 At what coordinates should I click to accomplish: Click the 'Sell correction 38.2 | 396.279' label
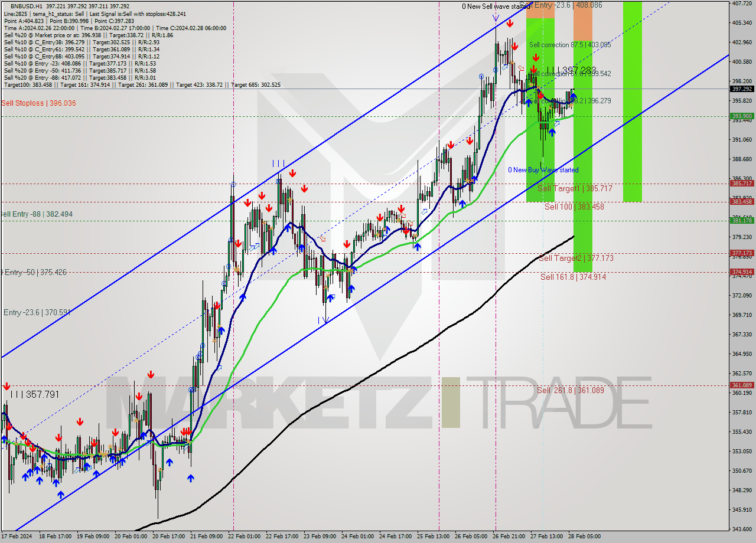(x=570, y=101)
